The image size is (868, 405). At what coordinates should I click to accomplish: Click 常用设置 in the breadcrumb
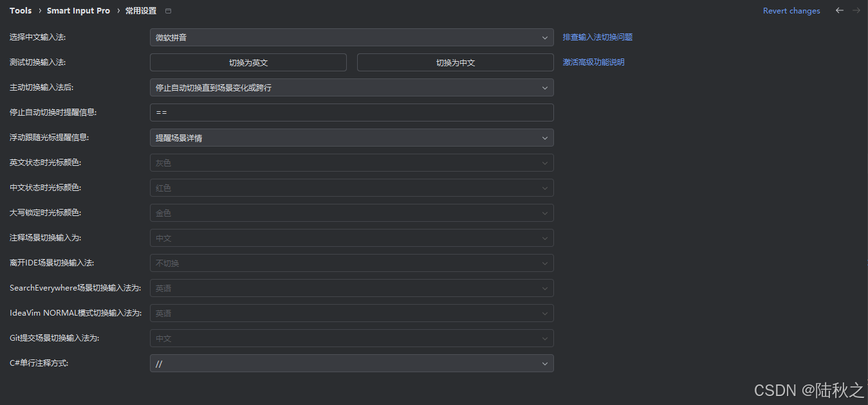pyautogui.click(x=141, y=11)
